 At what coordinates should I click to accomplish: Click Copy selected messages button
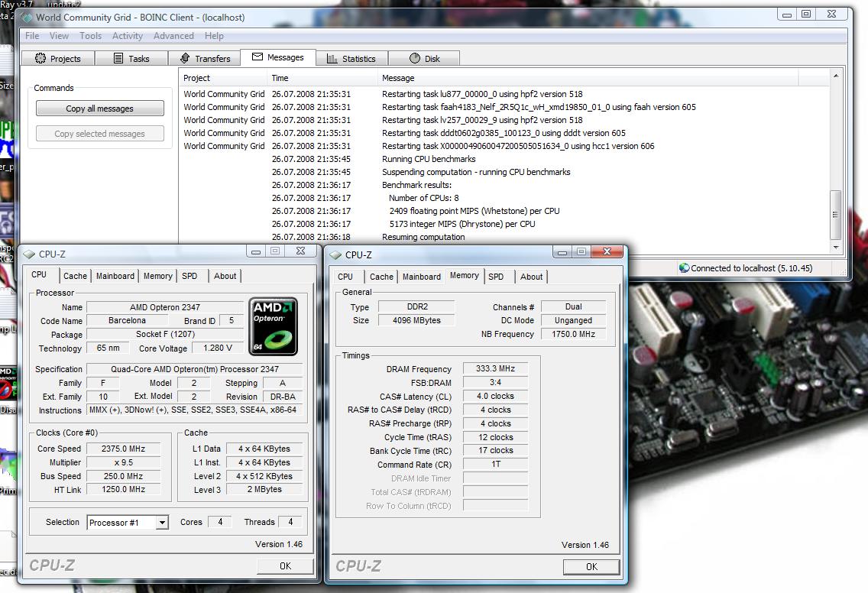[99, 134]
